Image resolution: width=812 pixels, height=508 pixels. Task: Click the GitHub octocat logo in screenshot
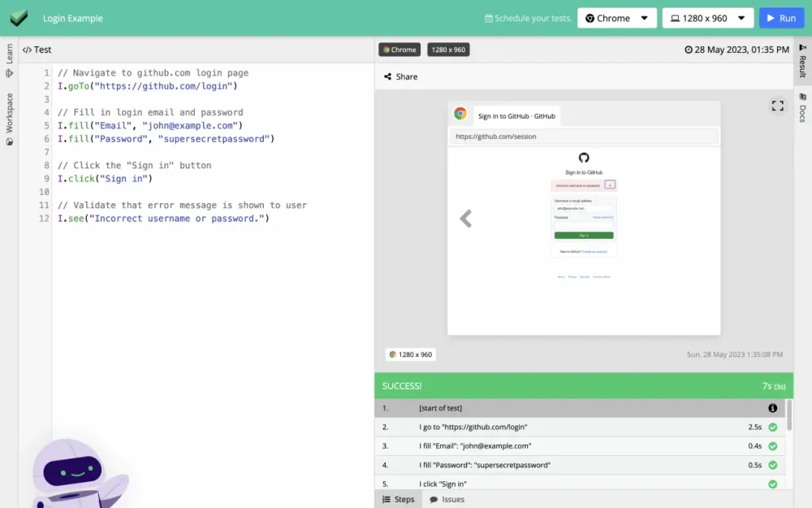[584, 158]
